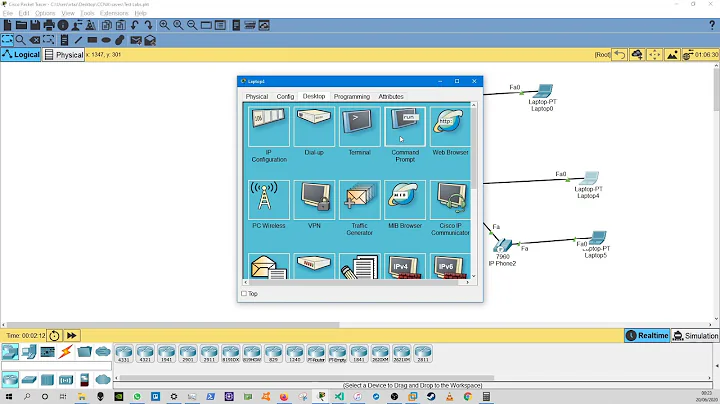Image resolution: width=720 pixels, height=404 pixels.
Task: Select the Inspect magnifier tool
Action: click(20, 40)
